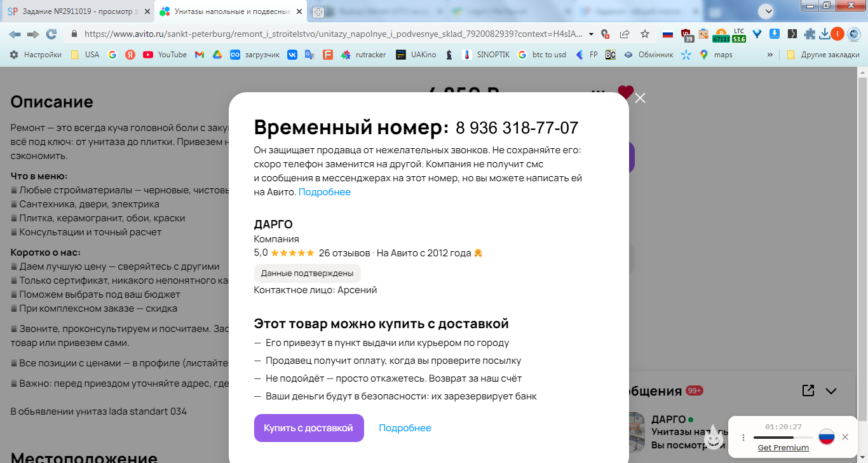Viewport: 868px width, 463px height.
Task: Bookmark this page with the star icon
Action: click(645, 34)
